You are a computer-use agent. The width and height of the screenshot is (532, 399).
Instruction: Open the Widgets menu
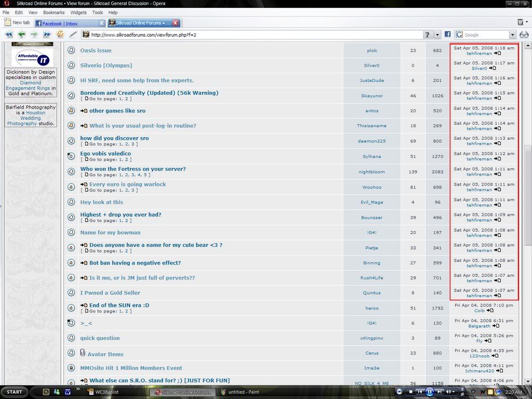78,12
